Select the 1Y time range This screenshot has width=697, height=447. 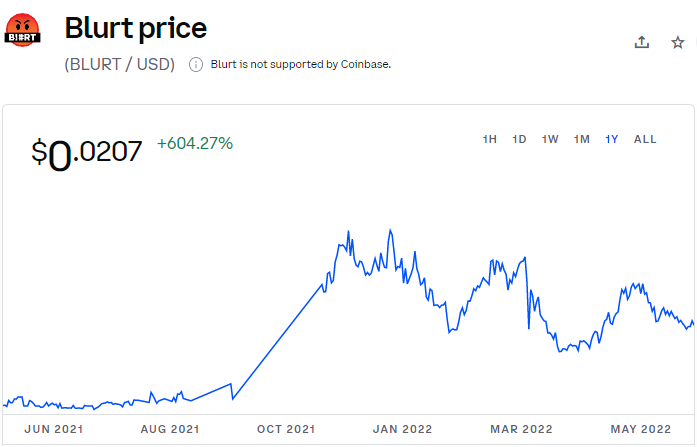(x=611, y=139)
